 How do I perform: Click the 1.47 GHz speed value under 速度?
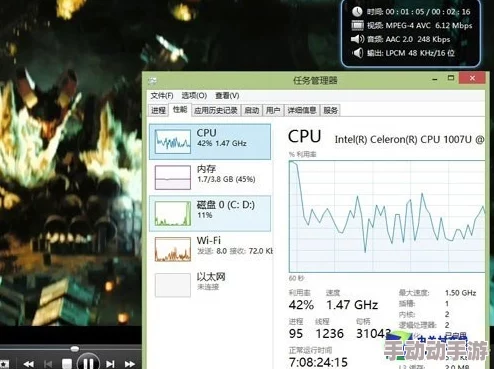click(x=352, y=305)
